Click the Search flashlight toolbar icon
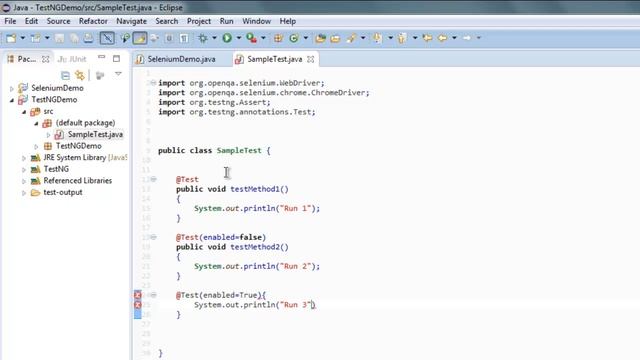 pos(351,38)
